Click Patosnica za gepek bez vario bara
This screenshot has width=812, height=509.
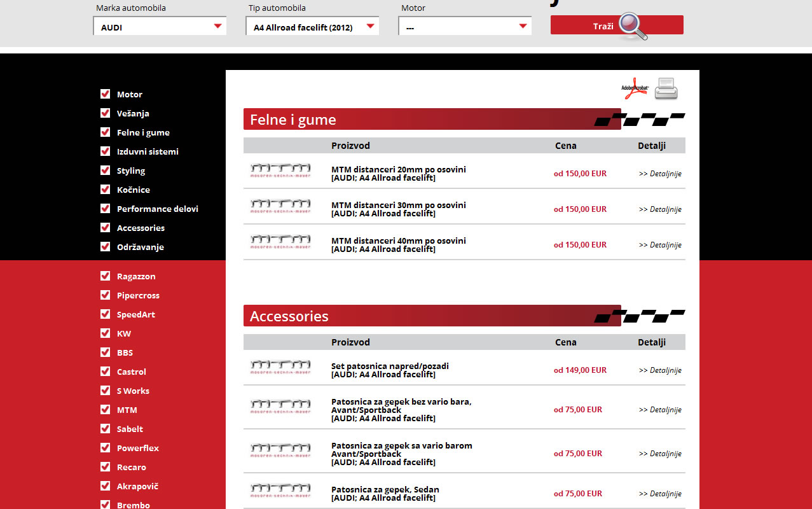tap(401, 406)
